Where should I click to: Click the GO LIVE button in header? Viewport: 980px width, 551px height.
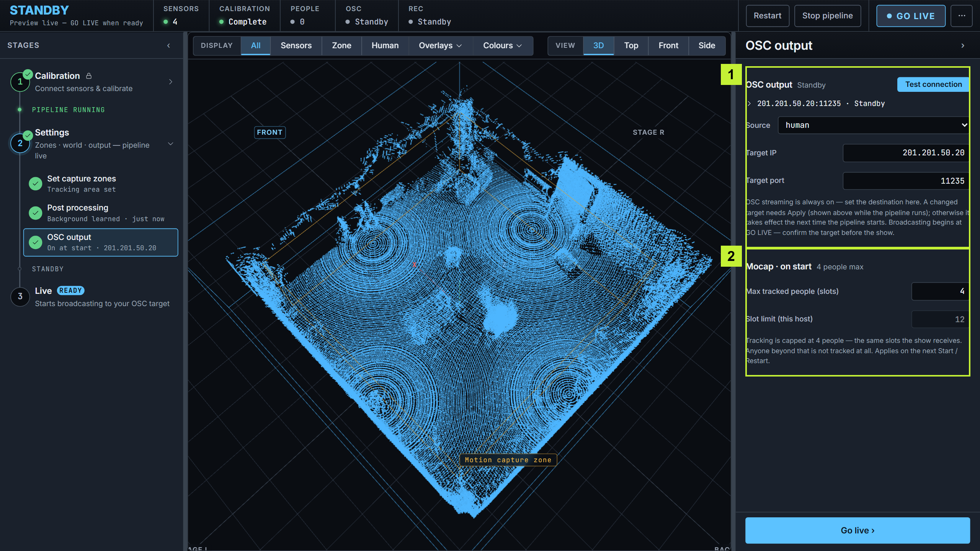[911, 16]
